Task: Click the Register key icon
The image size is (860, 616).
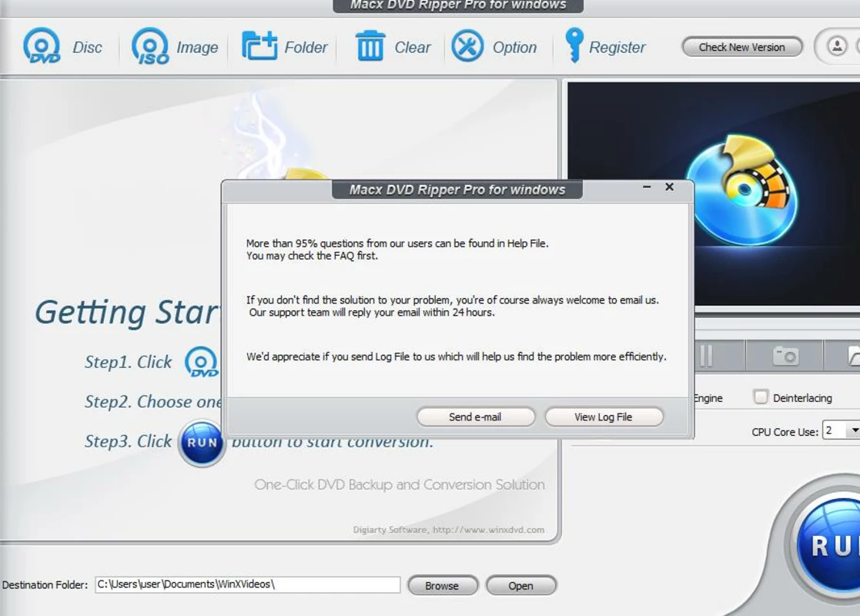Action: tap(574, 45)
